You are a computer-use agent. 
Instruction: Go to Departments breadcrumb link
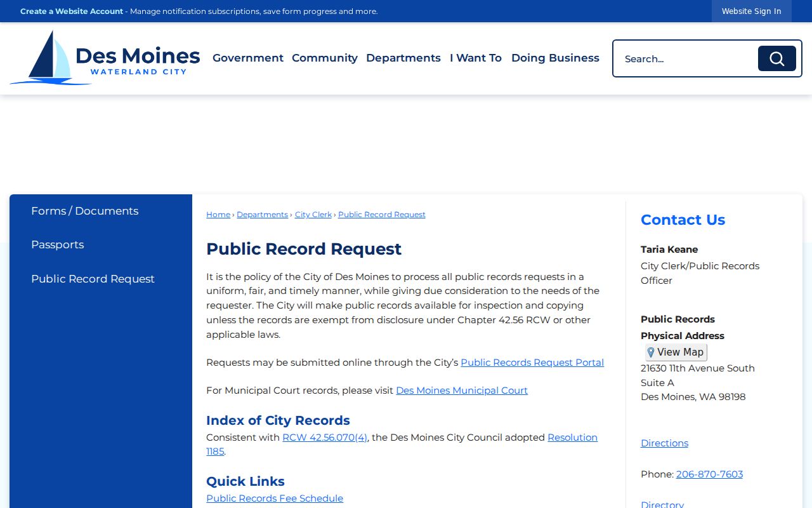263,215
